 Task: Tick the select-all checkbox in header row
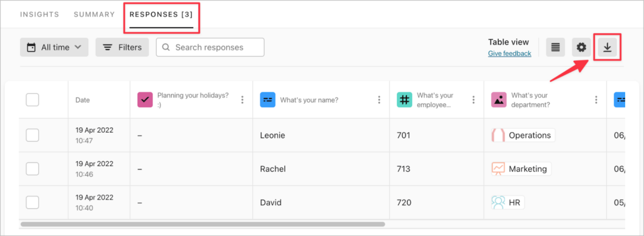point(33,99)
